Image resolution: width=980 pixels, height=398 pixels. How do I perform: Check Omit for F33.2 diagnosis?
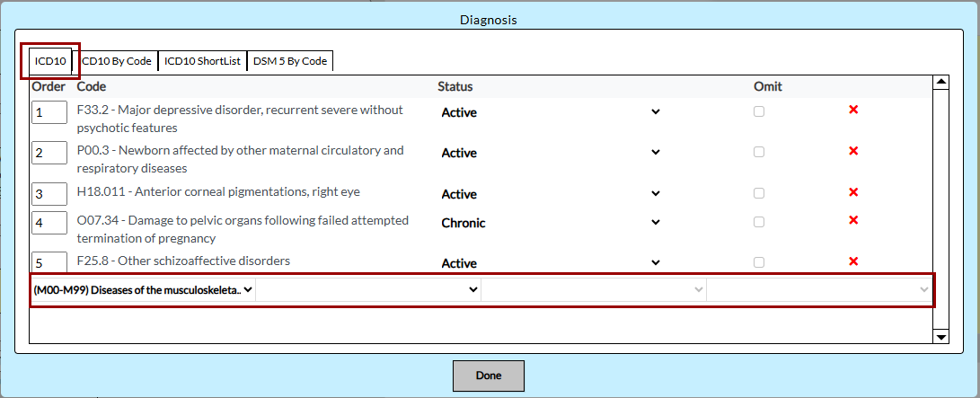[759, 111]
